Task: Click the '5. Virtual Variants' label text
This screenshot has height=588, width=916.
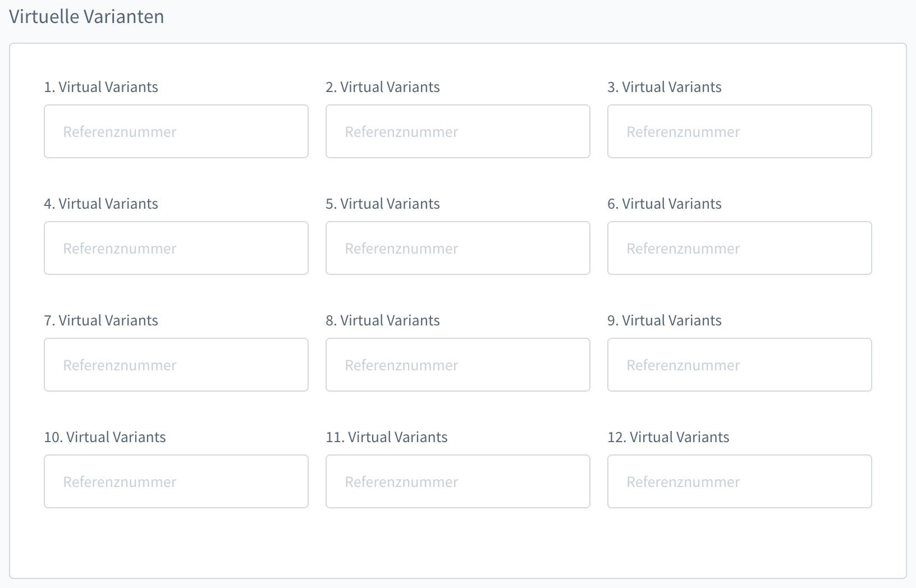Action: tap(383, 204)
